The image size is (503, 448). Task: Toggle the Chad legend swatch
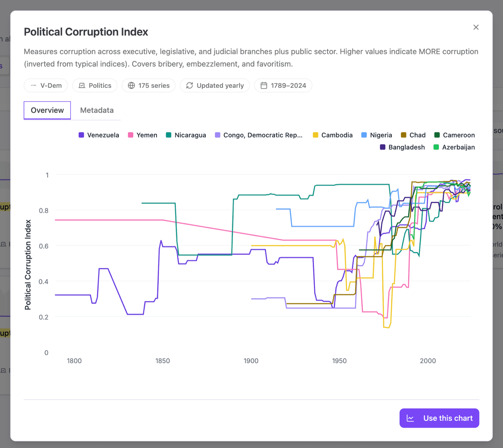[404, 135]
